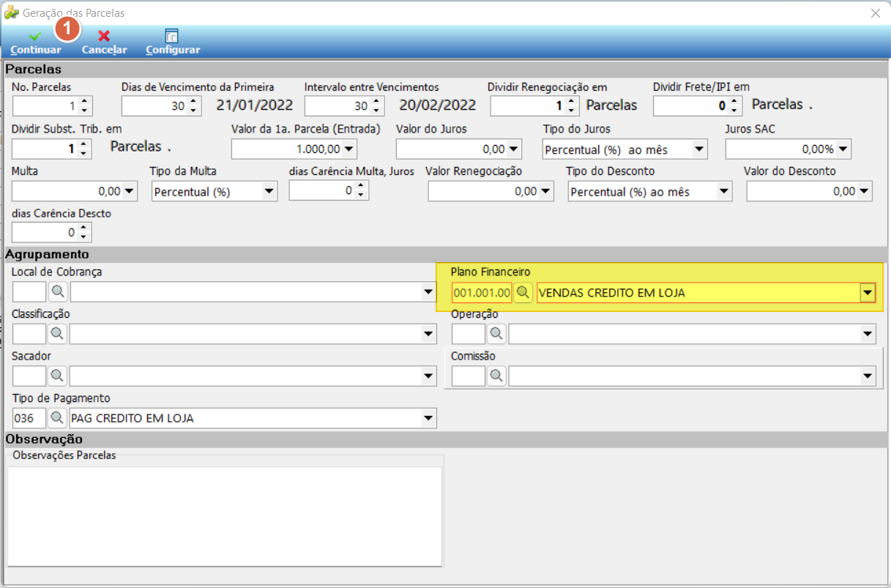Adjust dias Carência Descto spinner
This screenshot has height=588, width=891.
pyautogui.click(x=85, y=233)
